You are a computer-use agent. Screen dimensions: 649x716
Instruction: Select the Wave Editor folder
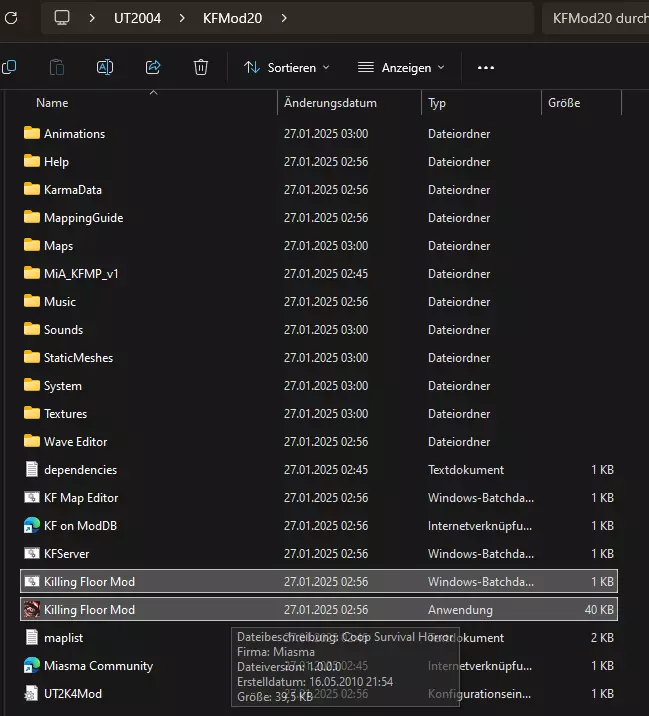(75, 441)
